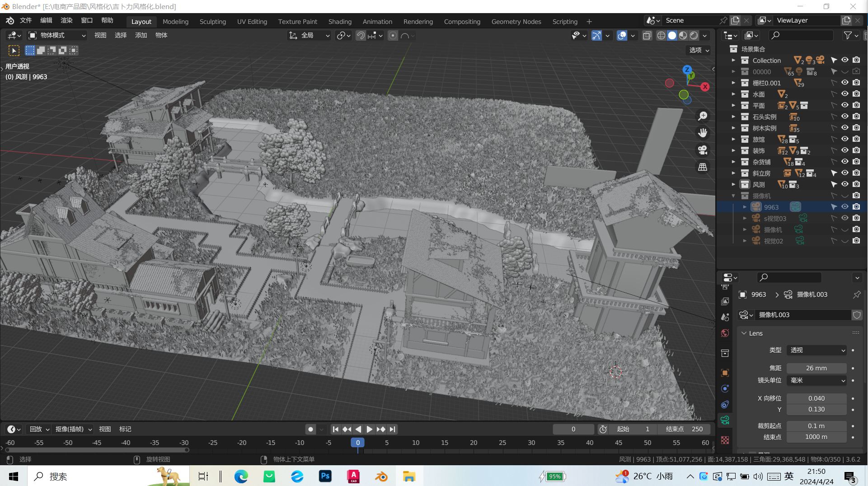The image size is (868, 486).
Task: Open lens 类型 透视 dropdown
Action: pyautogui.click(x=816, y=350)
